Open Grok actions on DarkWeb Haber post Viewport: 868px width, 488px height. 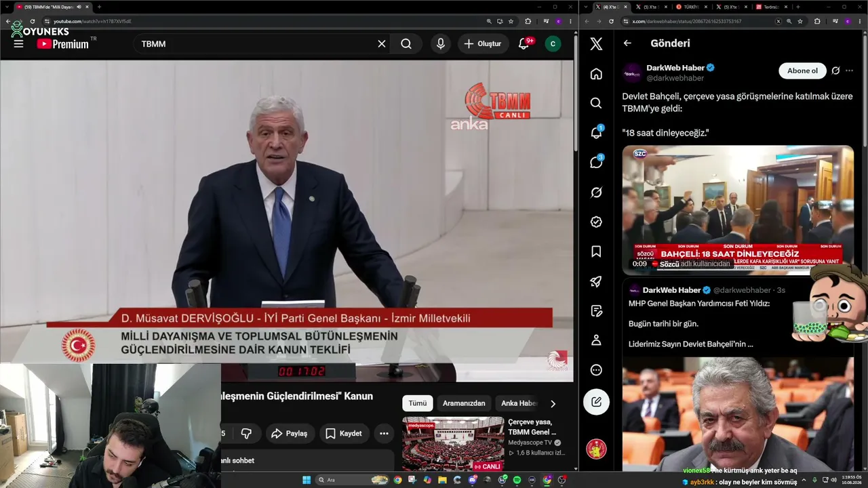(835, 70)
